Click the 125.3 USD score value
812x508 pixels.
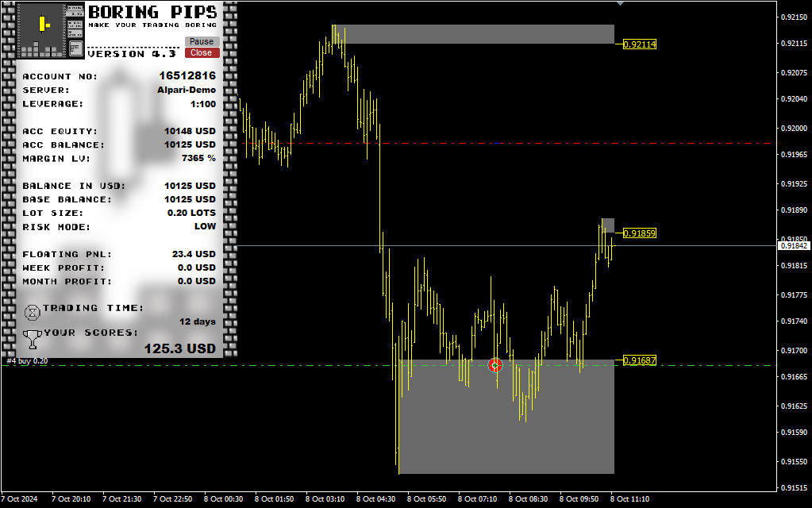tap(179, 348)
